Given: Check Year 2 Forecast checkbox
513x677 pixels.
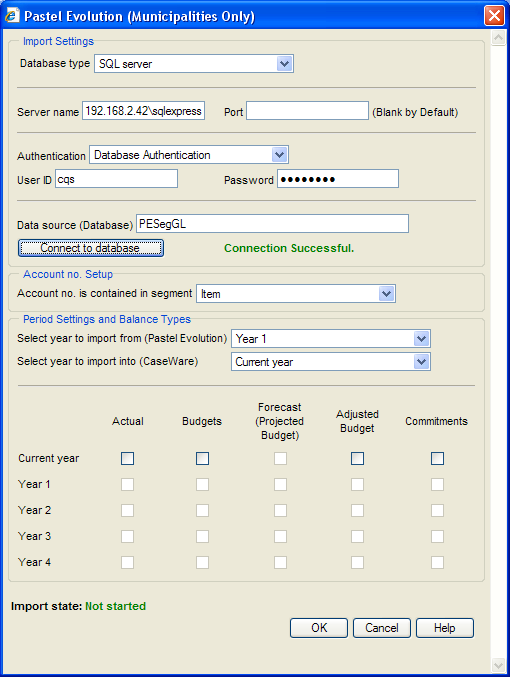Looking at the screenshot, I should [x=280, y=510].
